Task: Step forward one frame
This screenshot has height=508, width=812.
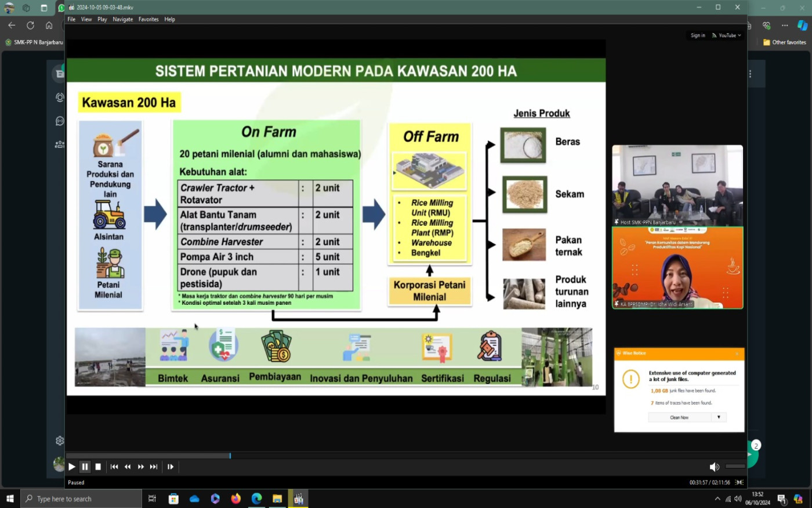Action: click(171, 467)
